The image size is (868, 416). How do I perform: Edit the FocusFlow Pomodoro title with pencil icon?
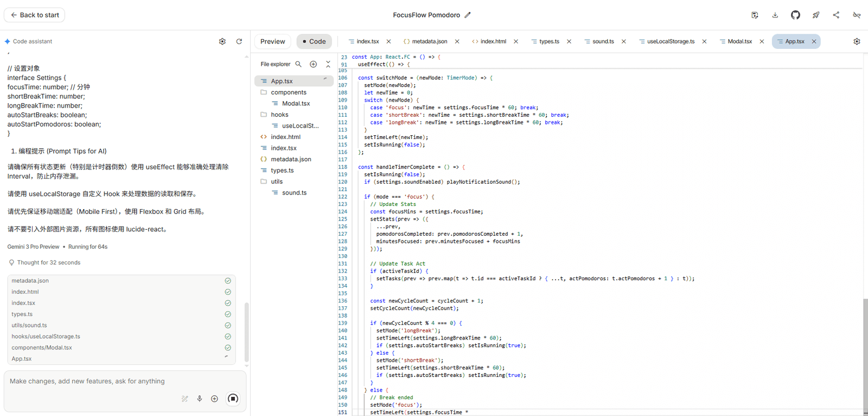pos(468,15)
